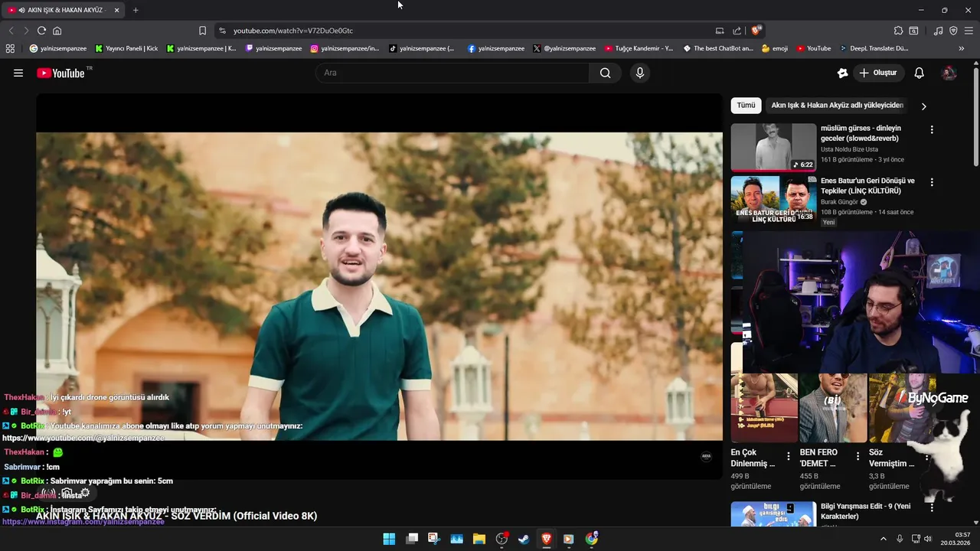Bookmark this page with the bookmark icon
The width and height of the screenshot is (980, 551).
point(202,31)
